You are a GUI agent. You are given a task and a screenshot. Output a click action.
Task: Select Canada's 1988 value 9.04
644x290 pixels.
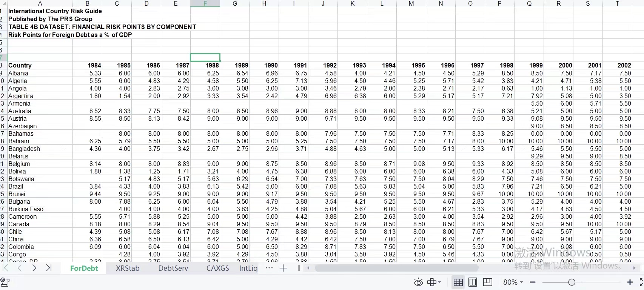point(205,224)
